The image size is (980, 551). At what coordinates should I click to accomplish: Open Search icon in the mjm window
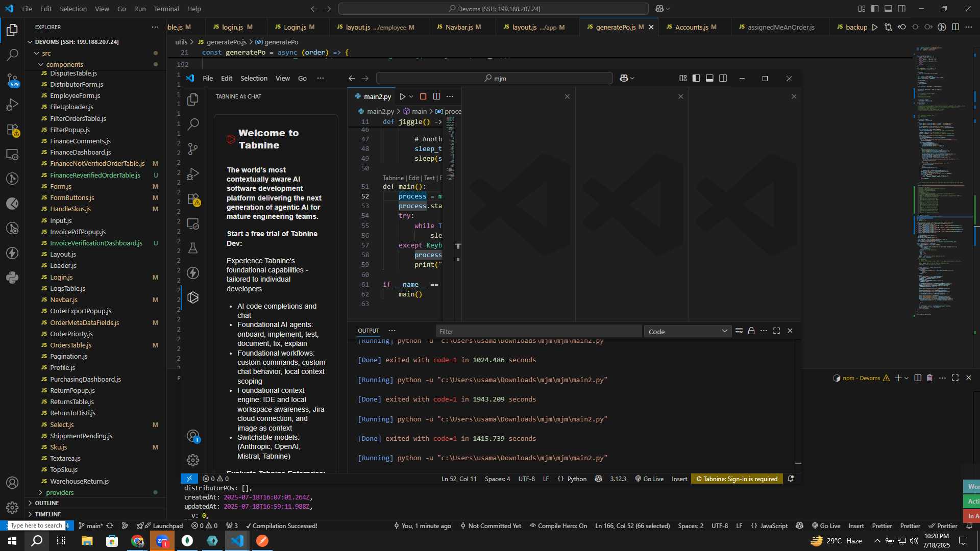click(x=193, y=124)
